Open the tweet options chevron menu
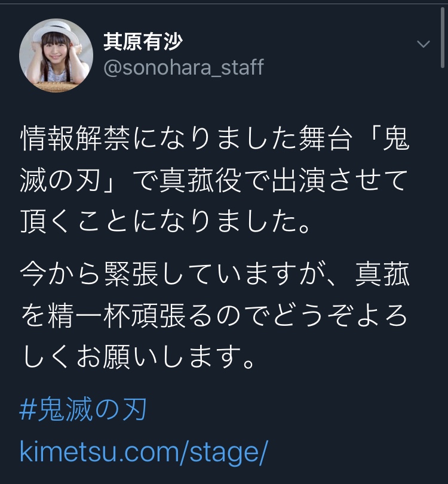Screen dimensions: 448x484 coord(423,44)
